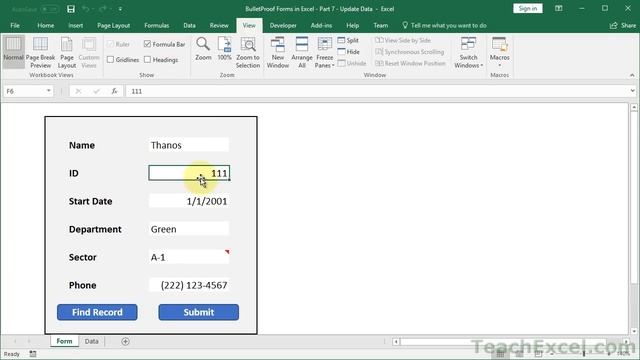Open Customize Quick Access Toolbar dropdown
Image resolution: width=640 pixels, height=360 pixels.
click(120, 9)
